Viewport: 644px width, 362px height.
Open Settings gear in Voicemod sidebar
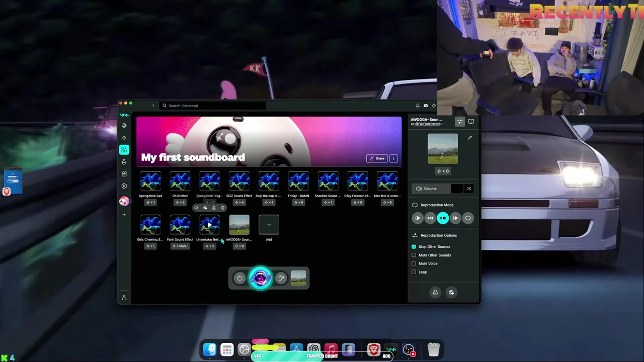pos(124,186)
